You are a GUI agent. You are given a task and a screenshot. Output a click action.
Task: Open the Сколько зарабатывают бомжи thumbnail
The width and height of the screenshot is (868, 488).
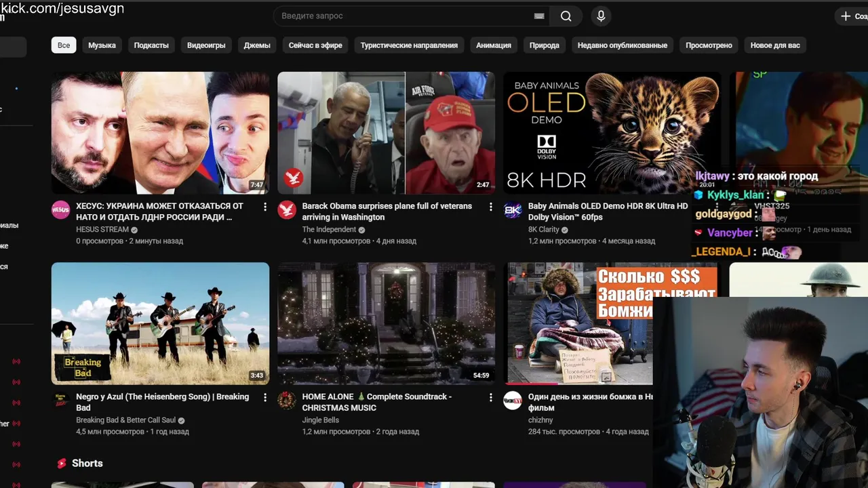578,323
